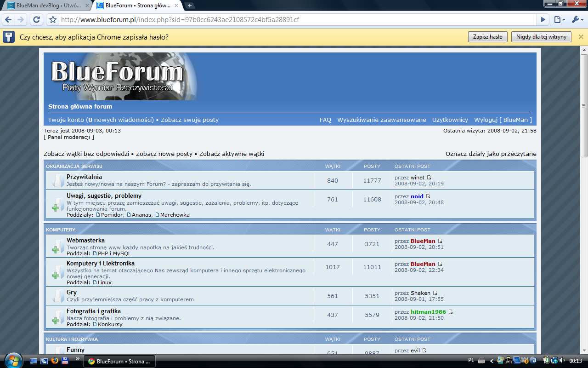
Task: View latest post icon next to noid
Action: (428, 196)
